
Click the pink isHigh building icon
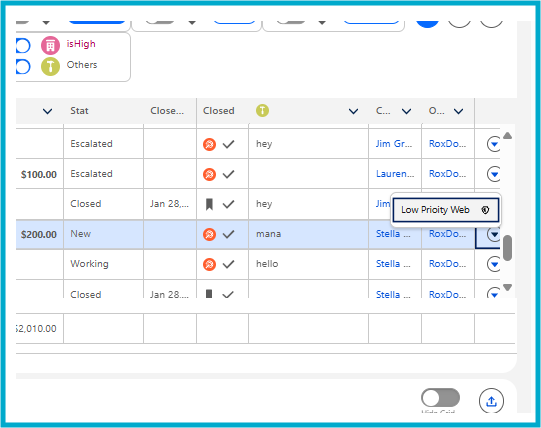click(50, 46)
